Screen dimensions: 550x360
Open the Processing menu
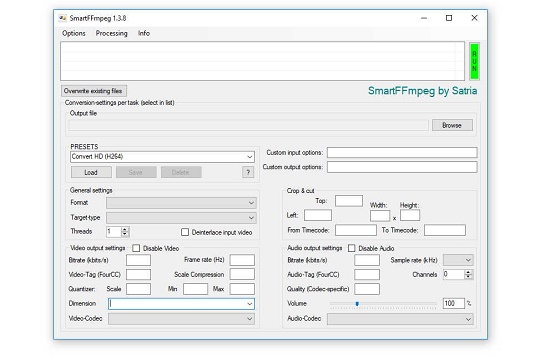pyautogui.click(x=112, y=33)
